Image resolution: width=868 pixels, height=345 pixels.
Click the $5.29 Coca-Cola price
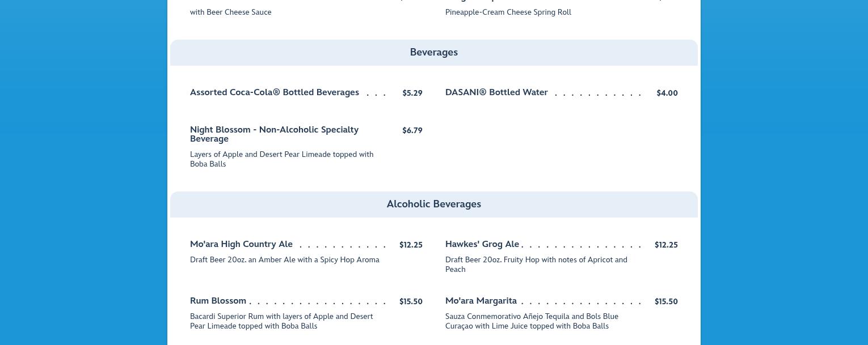[412, 93]
